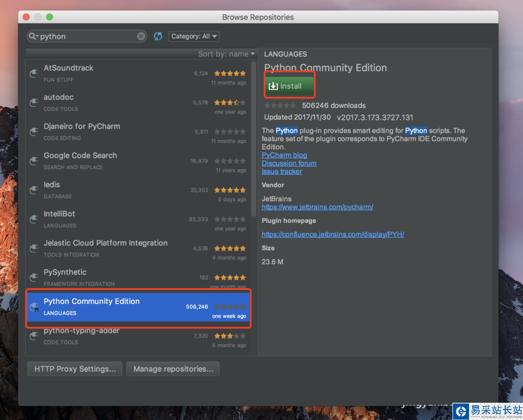Click the PySynthetic star rating

point(230,277)
